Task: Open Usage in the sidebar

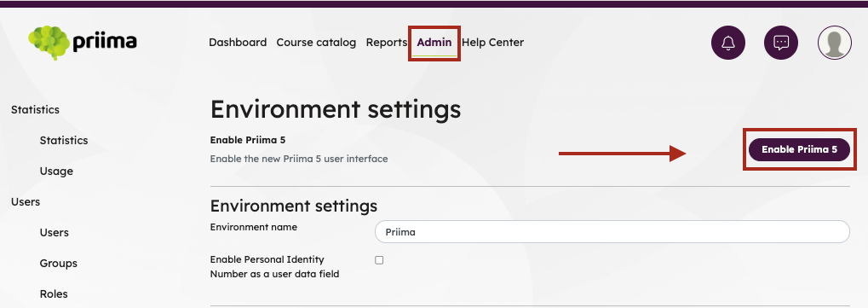Action: pos(56,171)
